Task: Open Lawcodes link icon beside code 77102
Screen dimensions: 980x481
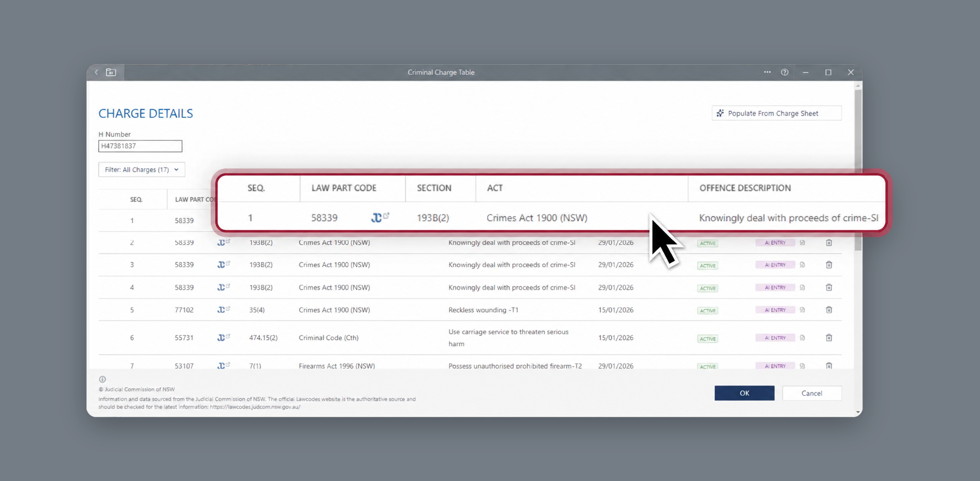Action: pos(223,310)
